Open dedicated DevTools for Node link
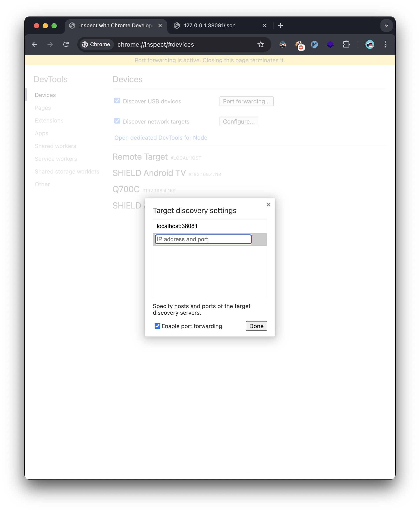The width and height of the screenshot is (420, 512). click(161, 138)
